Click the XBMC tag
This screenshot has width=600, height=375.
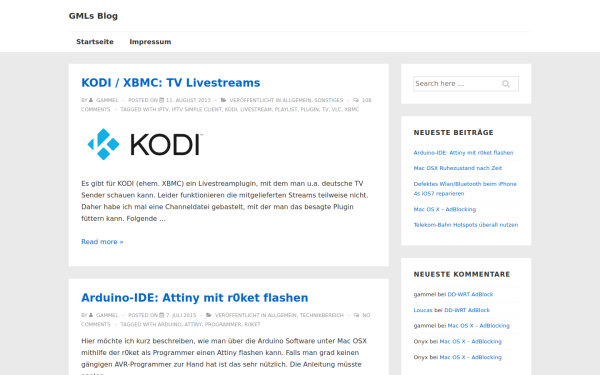pyautogui.click(x=352, y=109)
